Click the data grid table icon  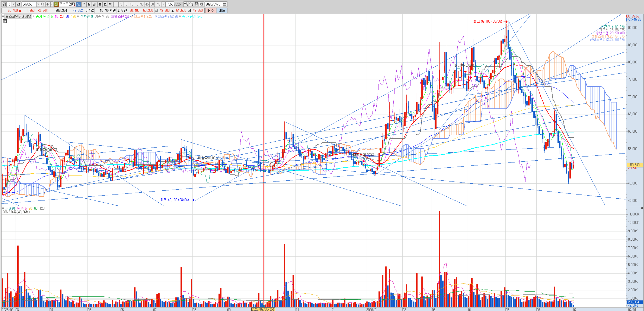[5, 21]
